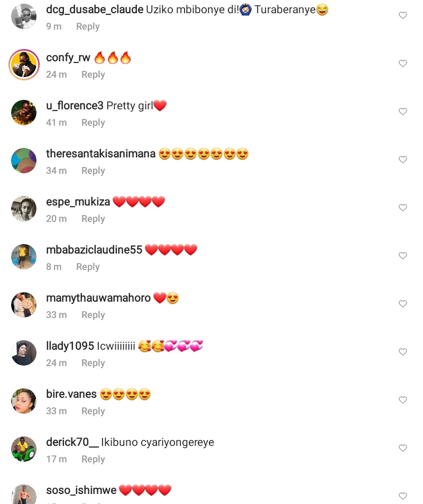
Task: Like the comment by dcg_dusabe_claude
Action: point(403,15)
